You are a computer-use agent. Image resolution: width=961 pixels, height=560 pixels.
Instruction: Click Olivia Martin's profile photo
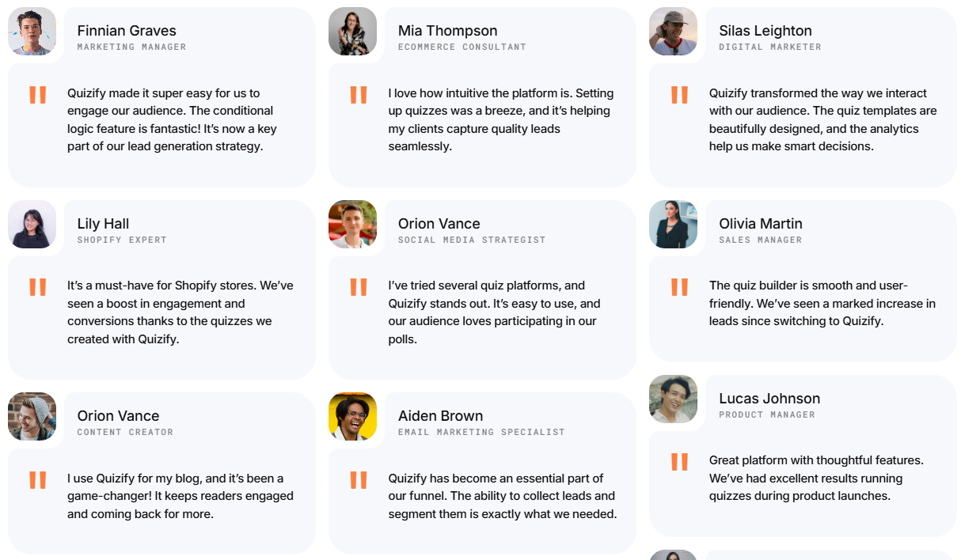tap(674, 224)
